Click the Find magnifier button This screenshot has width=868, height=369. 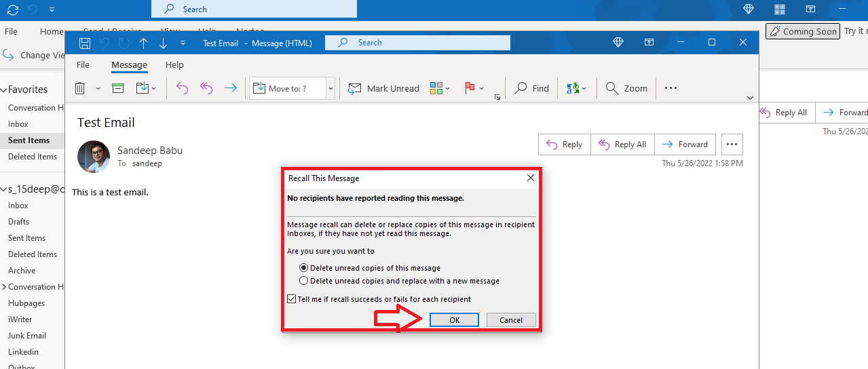click(x=531, y=88)
